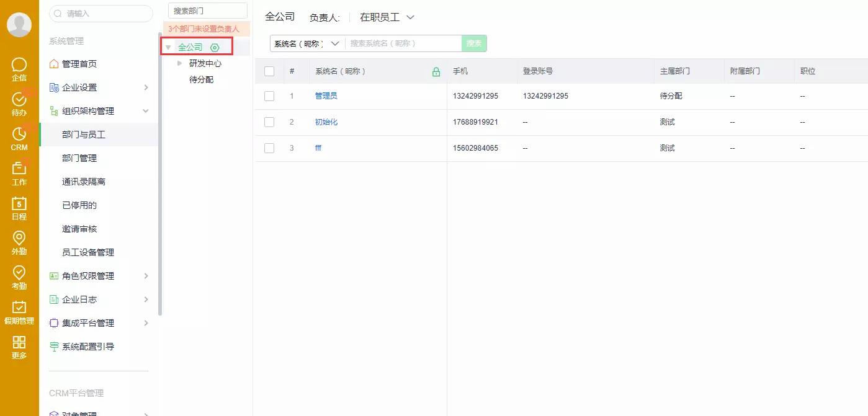Open the employee link 管理员
The width and height of the screenshot is (868, 416).
(326, 96)
